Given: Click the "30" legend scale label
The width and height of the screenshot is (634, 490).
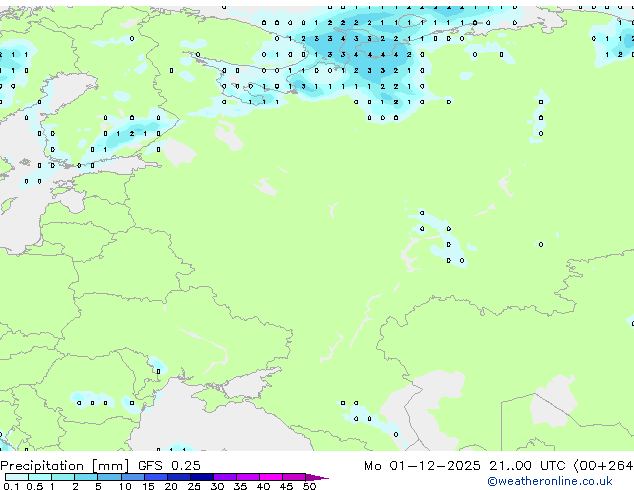Looking at the screenshot, I should pyautogui.click(x=217, y=486).
